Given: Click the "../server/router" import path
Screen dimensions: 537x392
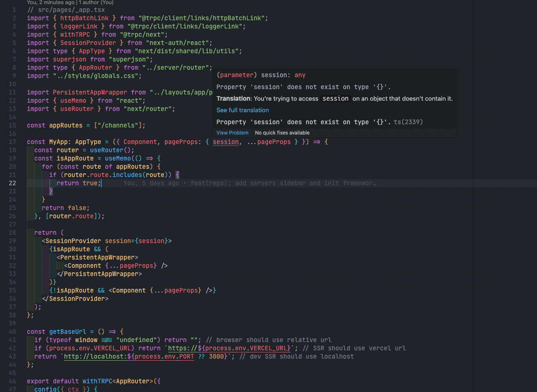Looking at the screenshot, I should click(176, 68).
